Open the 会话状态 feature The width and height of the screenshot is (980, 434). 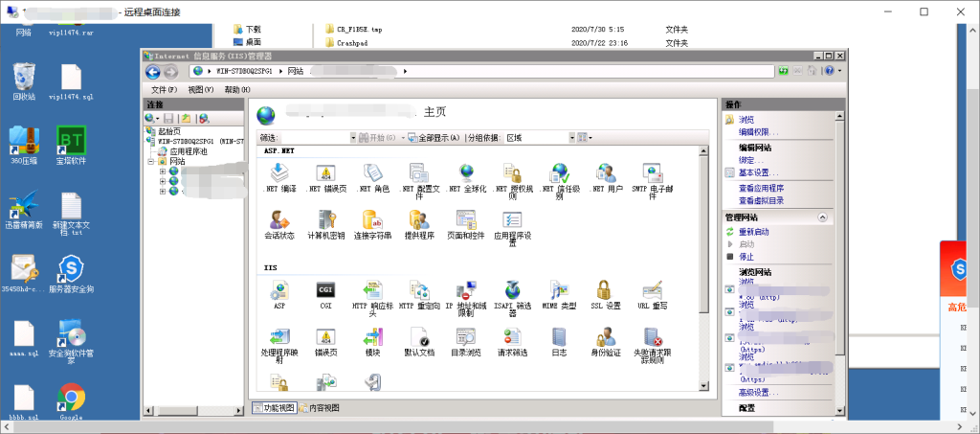pyautogui.click(x=279, y=225)
